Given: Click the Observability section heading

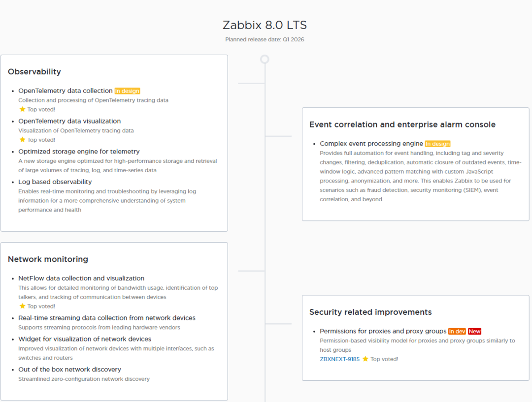Looking at the screenshot, I should click(34, 72).
